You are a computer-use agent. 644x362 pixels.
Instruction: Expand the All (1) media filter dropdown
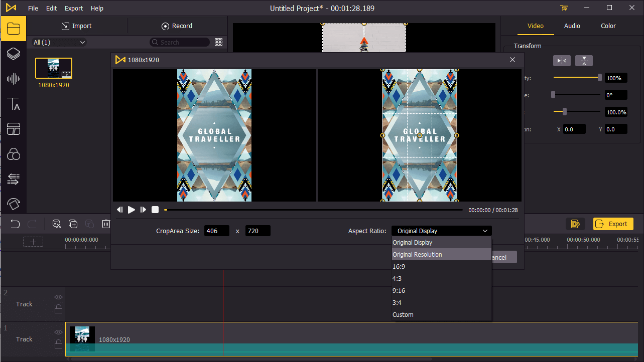(59, 42)
